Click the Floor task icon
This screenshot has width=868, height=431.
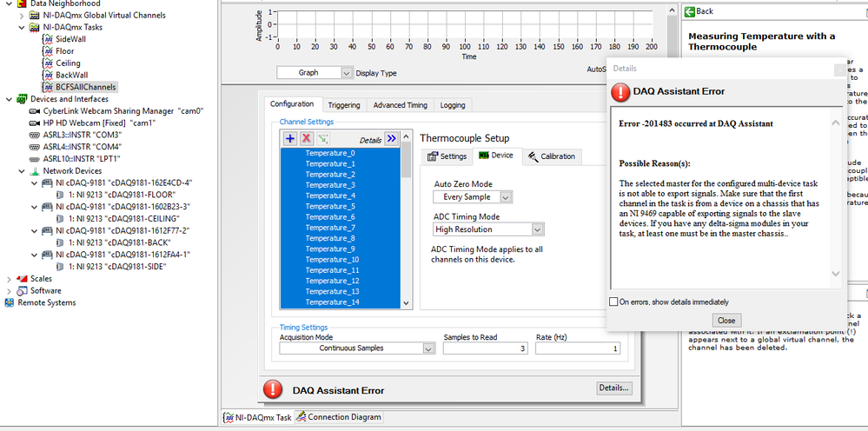point(48,51)
